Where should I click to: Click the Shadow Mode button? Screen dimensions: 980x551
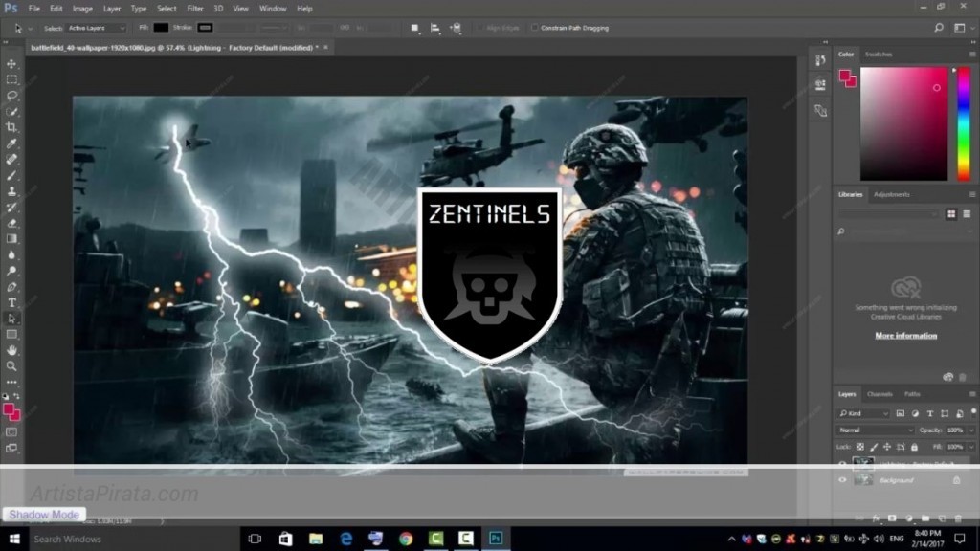pyautogui.click(x=44, y=515)
